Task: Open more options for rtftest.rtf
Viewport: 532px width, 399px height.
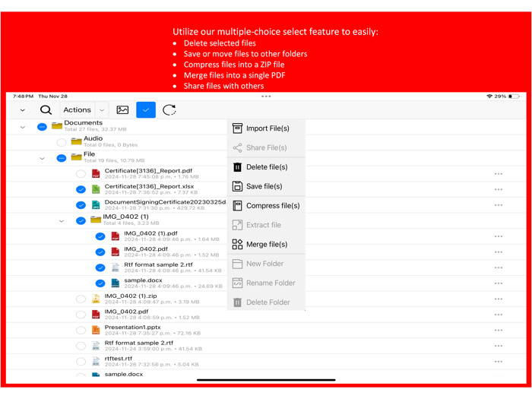Action: click(x=499, y=362)
